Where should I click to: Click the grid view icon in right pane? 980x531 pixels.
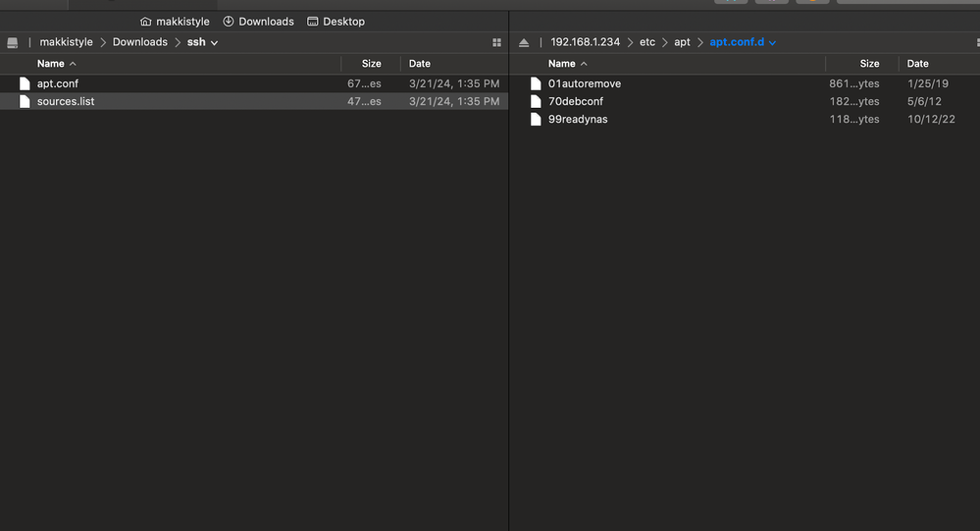pos(977,42)
